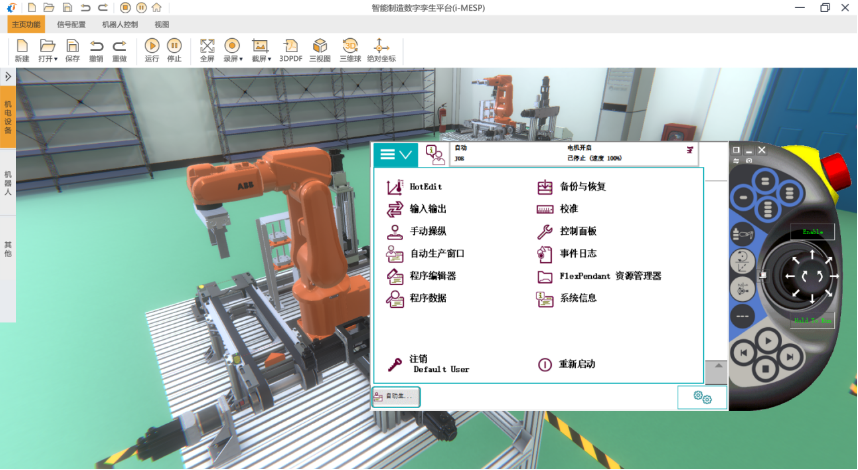Toggle the Enable button on pendant
Screen dimensions: 858x470
(x=811, y=232)
